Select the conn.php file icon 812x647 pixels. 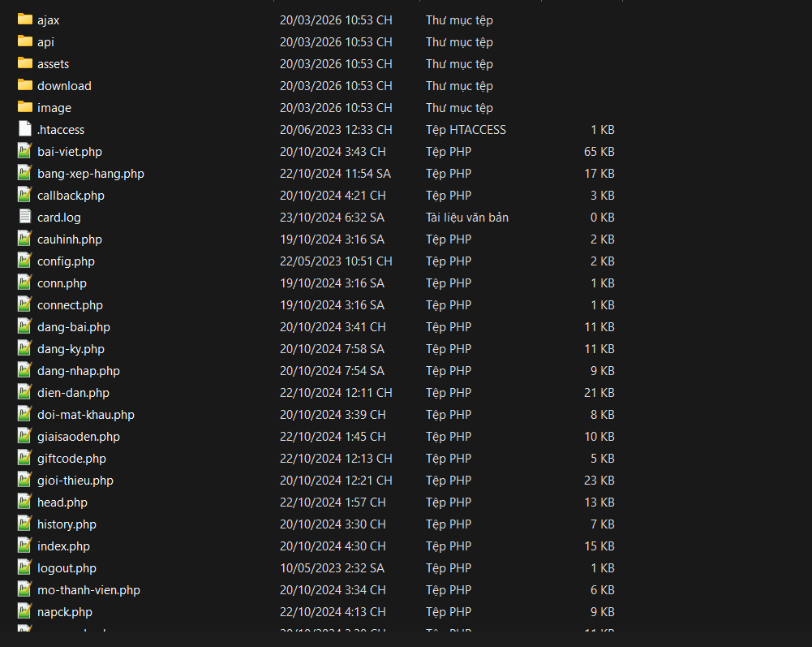25,282
